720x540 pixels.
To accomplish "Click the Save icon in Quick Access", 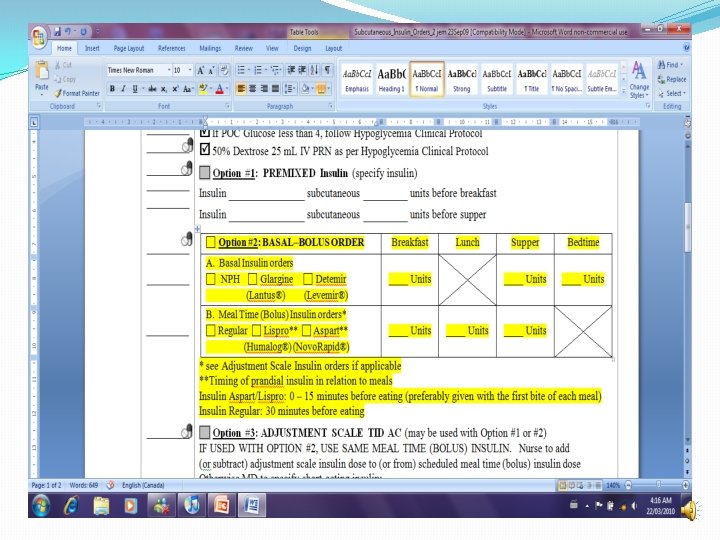I will (57, 32).
